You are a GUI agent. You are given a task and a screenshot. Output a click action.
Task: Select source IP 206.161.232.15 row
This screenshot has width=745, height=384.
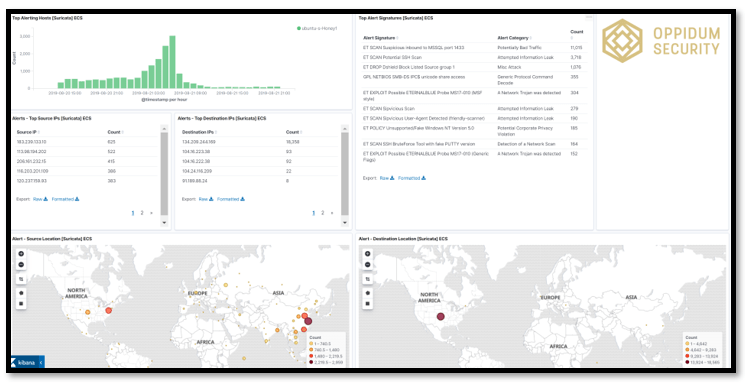point(86,161)
